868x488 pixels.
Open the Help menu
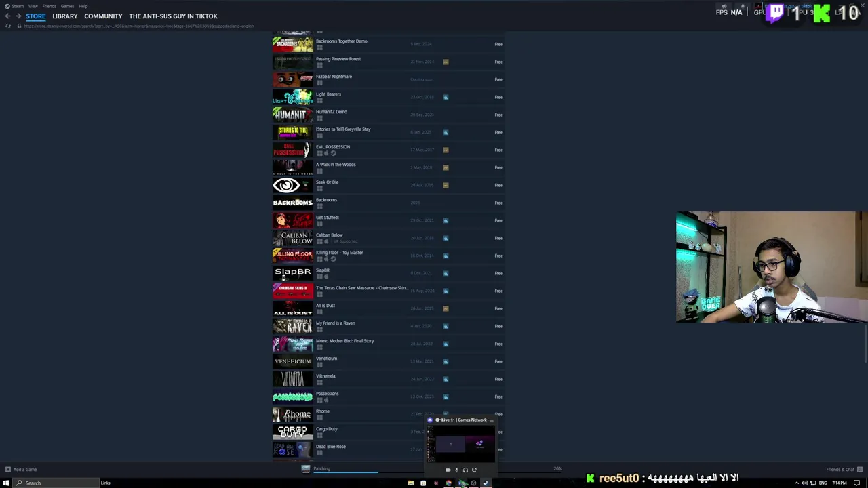pyautogui.click(x=83, y=6)
